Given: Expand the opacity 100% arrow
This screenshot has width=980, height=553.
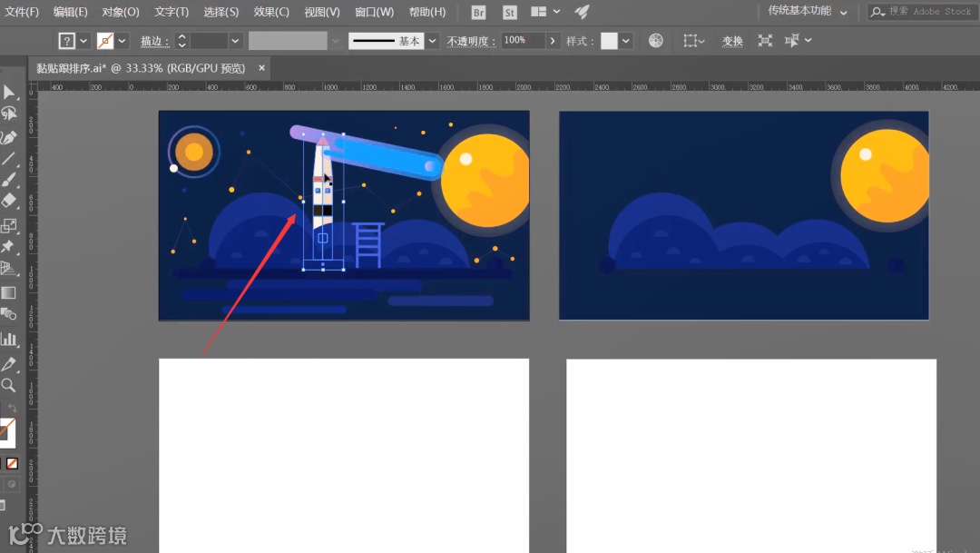Looking at the screenshot, I should (x=553, y=41).
